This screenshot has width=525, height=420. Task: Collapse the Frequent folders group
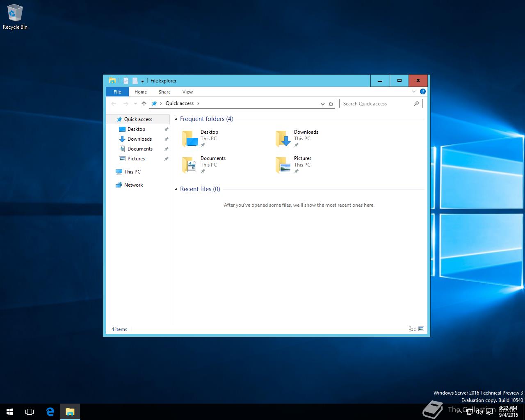click(176, 119)
